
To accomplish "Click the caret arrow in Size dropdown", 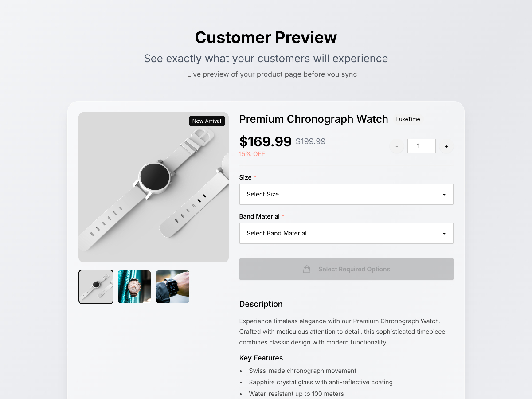I will click(444, 195).
